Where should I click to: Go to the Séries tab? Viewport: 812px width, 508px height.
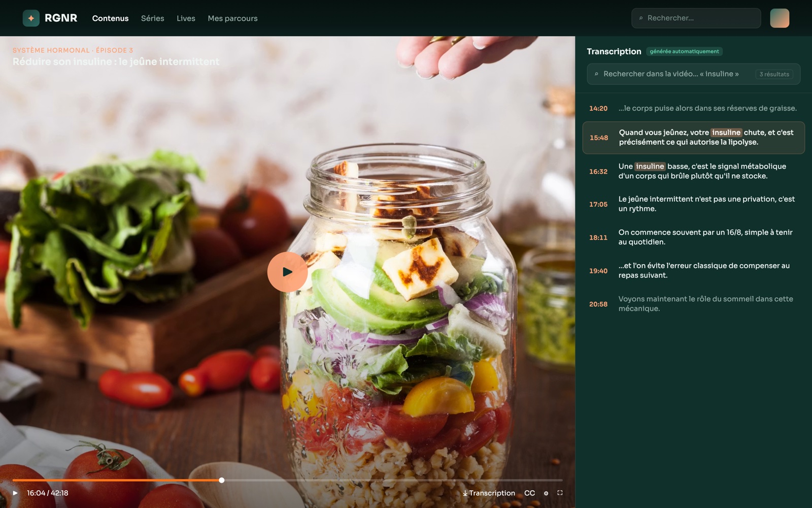[x=153, y=18]
